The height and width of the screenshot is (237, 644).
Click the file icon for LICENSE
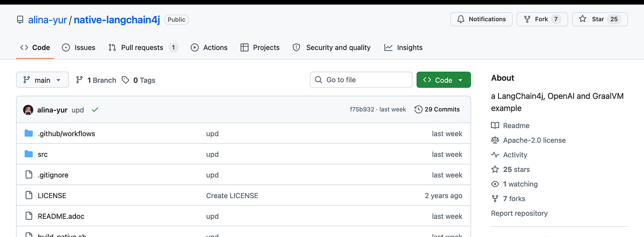pyautogui.click(x=29, y=195)
